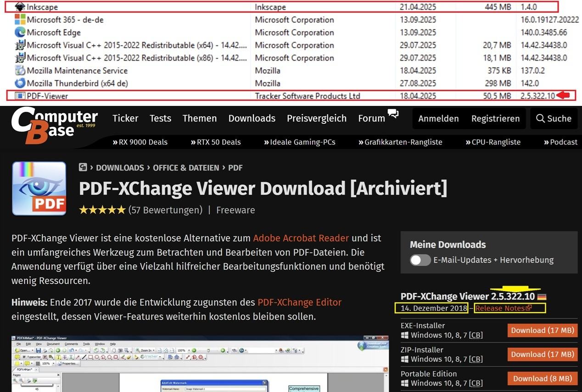Viewport: 582px width, 392px height.
Task: Follow the Adobe Acrobat Reader link
Action: click(301, 238)
